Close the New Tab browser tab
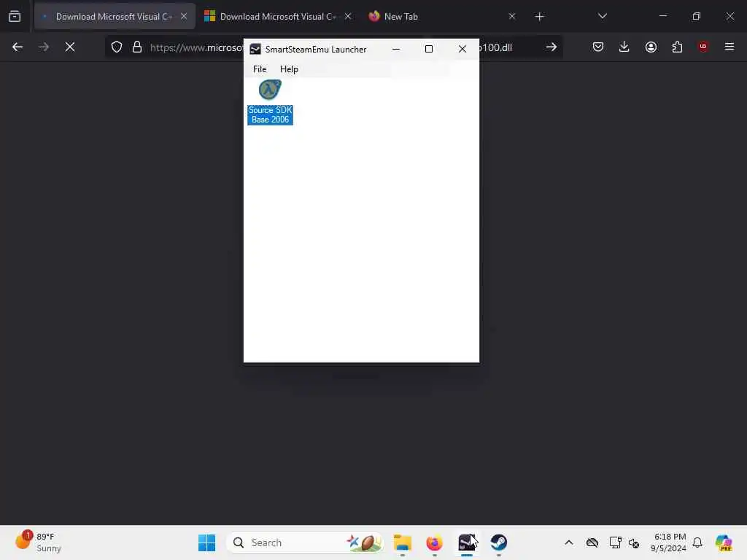 [511, 16]
